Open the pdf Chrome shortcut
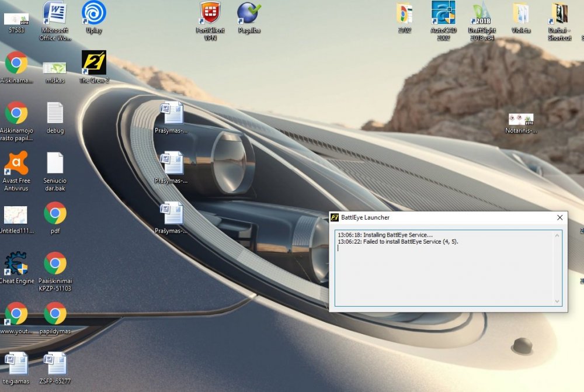The image size is (584, 392). (x=55, y=214)
